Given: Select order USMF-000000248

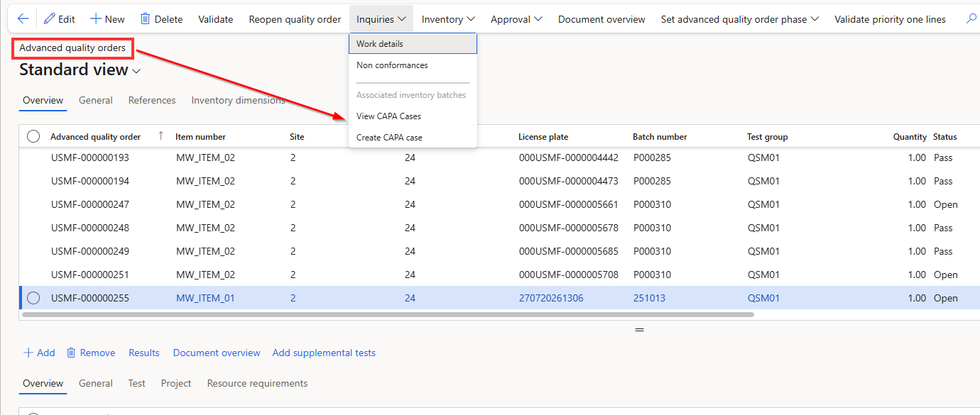Looking at the screenshot, I should pos(90,228).
